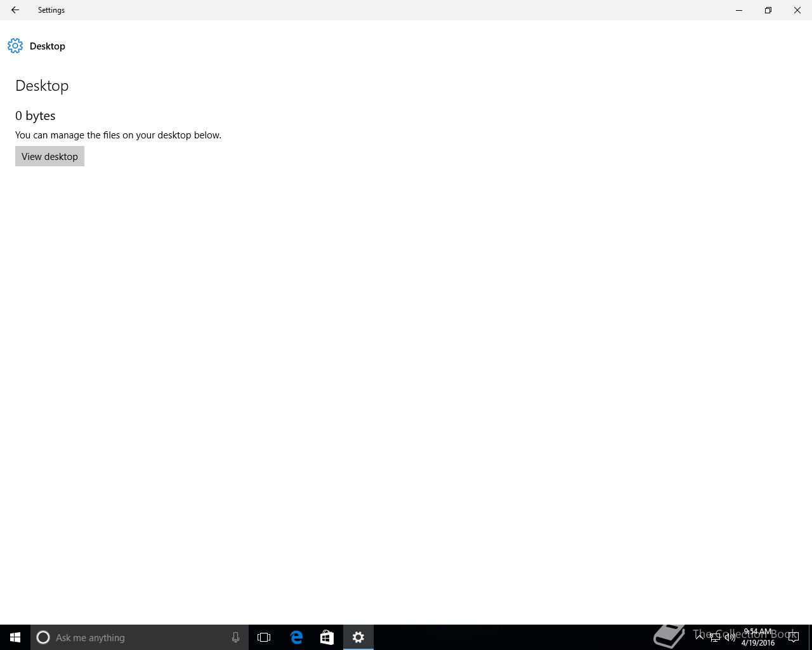The image size is (812, 650).
Task: Minimize the Settings window
Action: click(x=739, y=10)
